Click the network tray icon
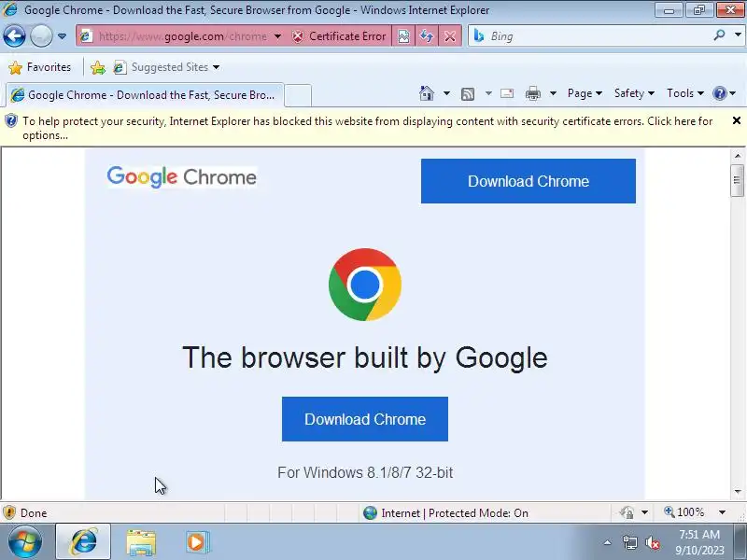This screenshot has width=747, height=560. (629, 542)
